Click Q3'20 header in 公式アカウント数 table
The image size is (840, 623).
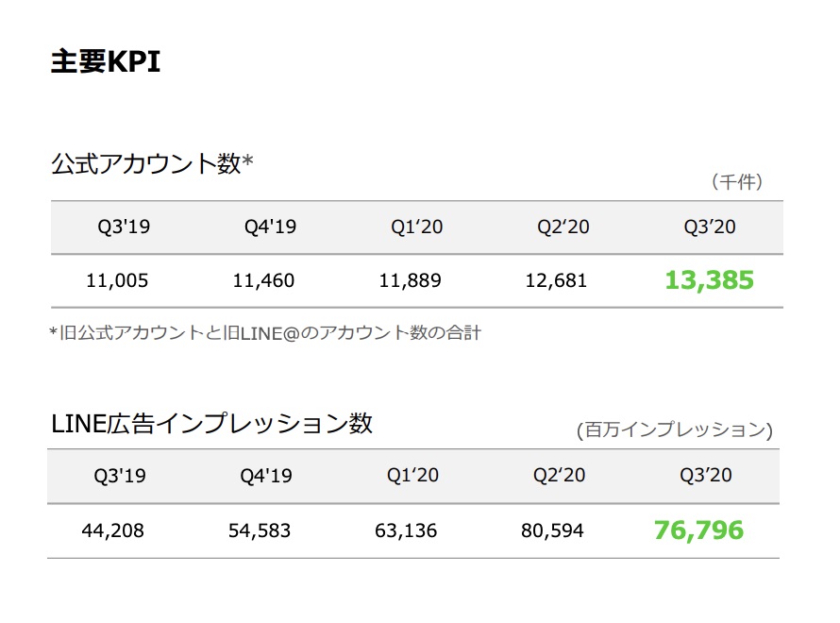tap(710, 227)
